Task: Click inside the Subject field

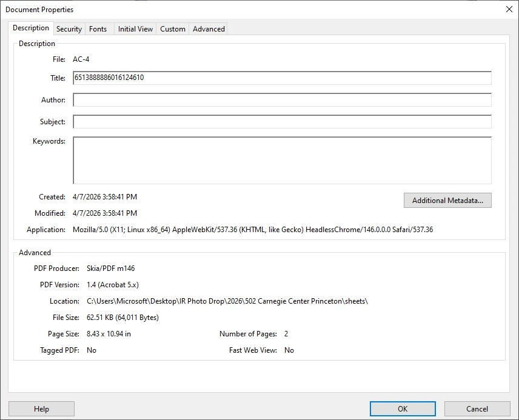Action: [x=282, y=121]
